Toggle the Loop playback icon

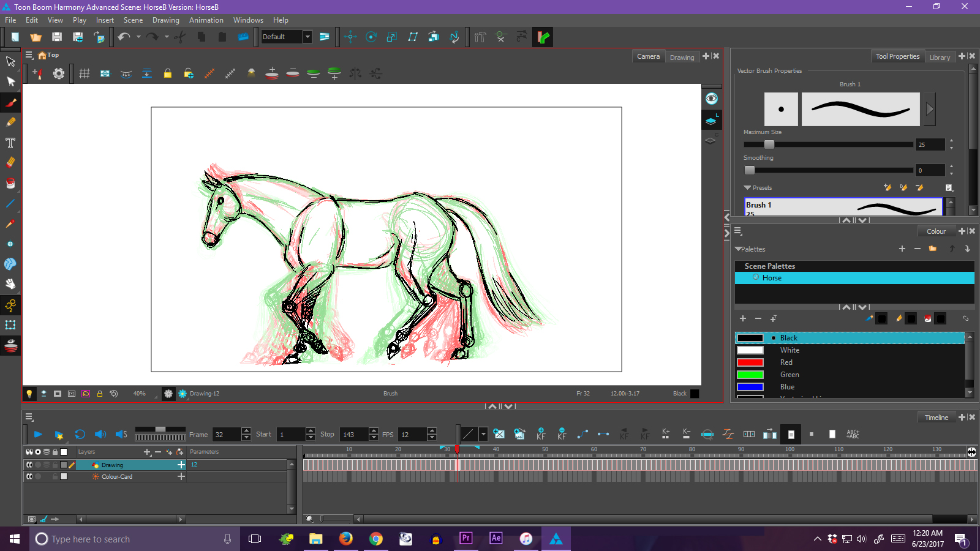tap(80, 434)
